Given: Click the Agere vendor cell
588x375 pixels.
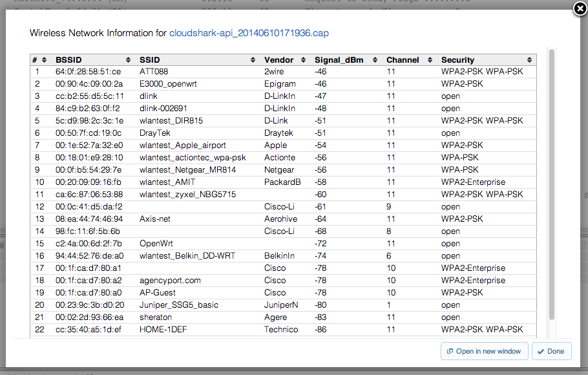Looking at the screenshot, I should pos(275,317).
